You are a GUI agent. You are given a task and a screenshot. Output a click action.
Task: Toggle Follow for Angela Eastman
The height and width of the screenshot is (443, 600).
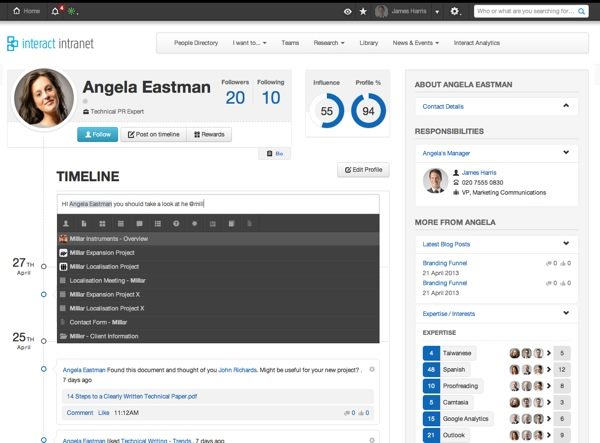(x=98, y=134)
